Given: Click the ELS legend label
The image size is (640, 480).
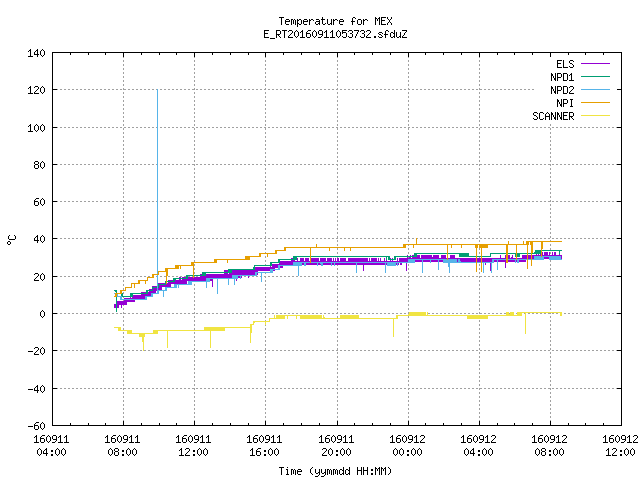Looking at the screenshot, I should pyautogui.click(x=565, y=64).
